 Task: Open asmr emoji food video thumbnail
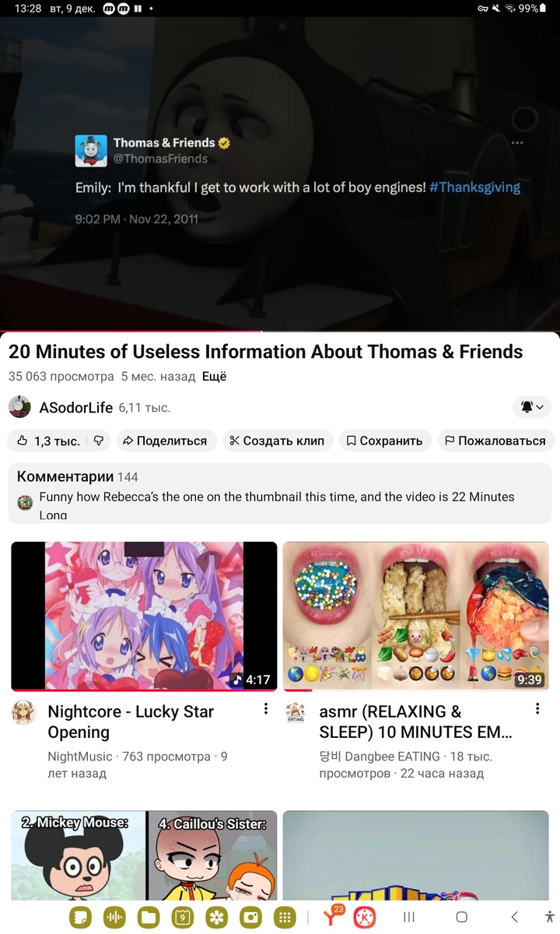point(415,616)
